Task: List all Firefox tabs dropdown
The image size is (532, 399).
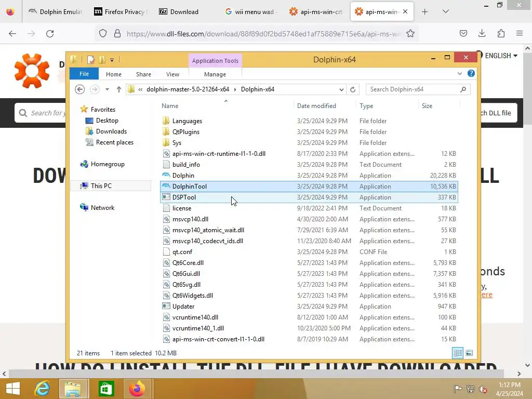Action: pos(446,11)
